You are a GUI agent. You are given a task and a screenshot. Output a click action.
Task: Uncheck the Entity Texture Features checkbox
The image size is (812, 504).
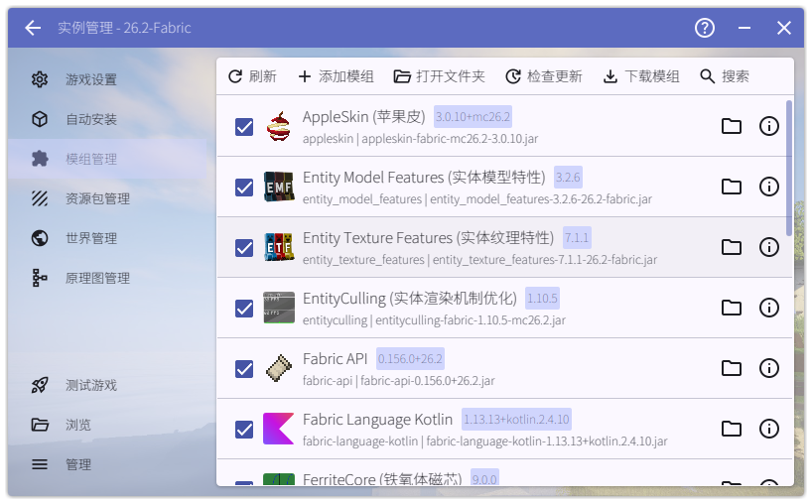[244, 248]
